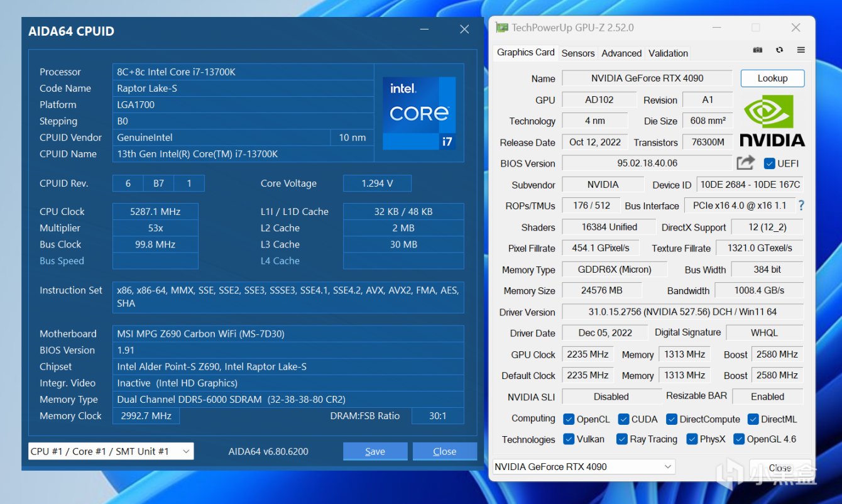Image resolution: width=842 pixels, height=504 pixels.
Task: Open the CPU #1 / Core #1 dropdown
Action: 111,451
